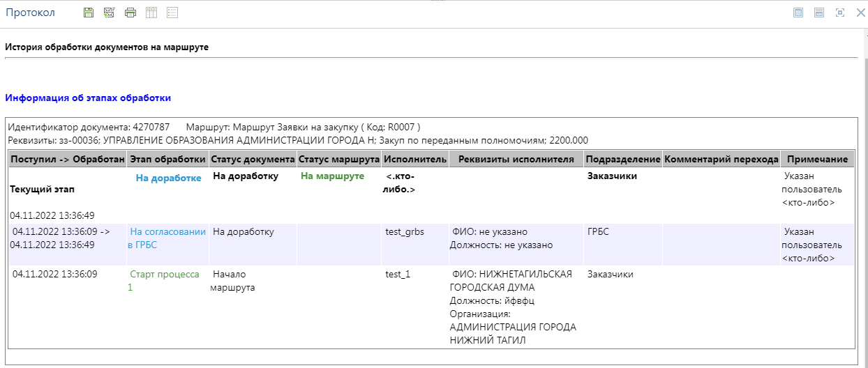Open the Протокол title tab
Screen dimensions: 868x368
30,13
